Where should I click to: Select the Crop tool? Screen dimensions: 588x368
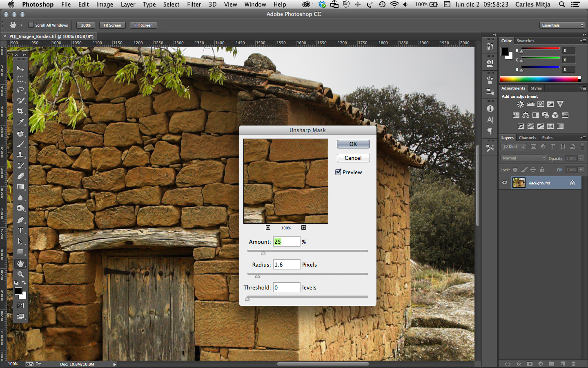coord(20,111)
